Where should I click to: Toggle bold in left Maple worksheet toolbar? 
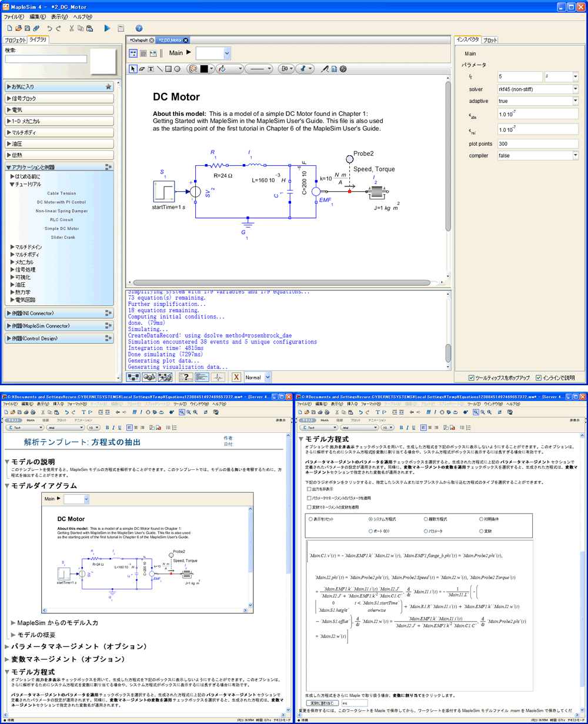[x=107, y=428]
